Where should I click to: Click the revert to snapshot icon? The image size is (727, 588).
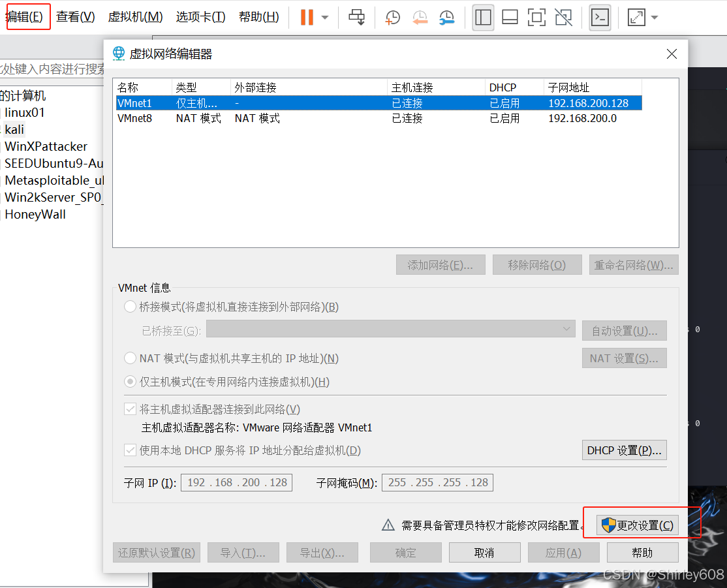coord(420,18)
